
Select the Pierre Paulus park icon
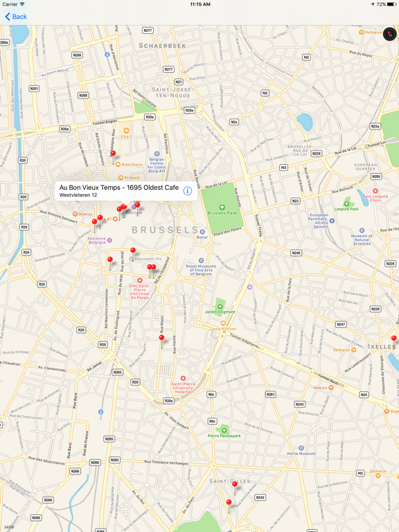(x=224, y=430)
